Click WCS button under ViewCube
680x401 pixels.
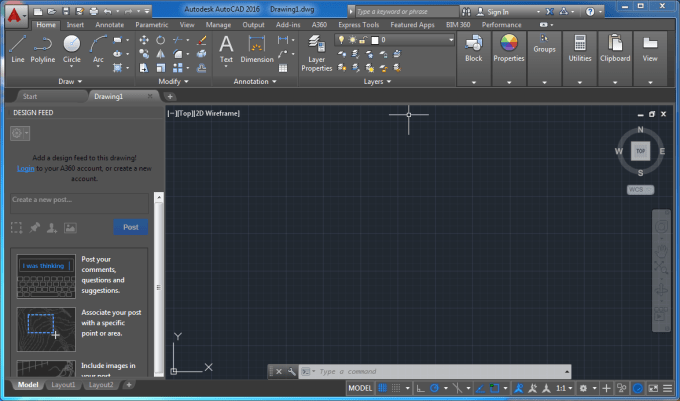tap(640, 189)
